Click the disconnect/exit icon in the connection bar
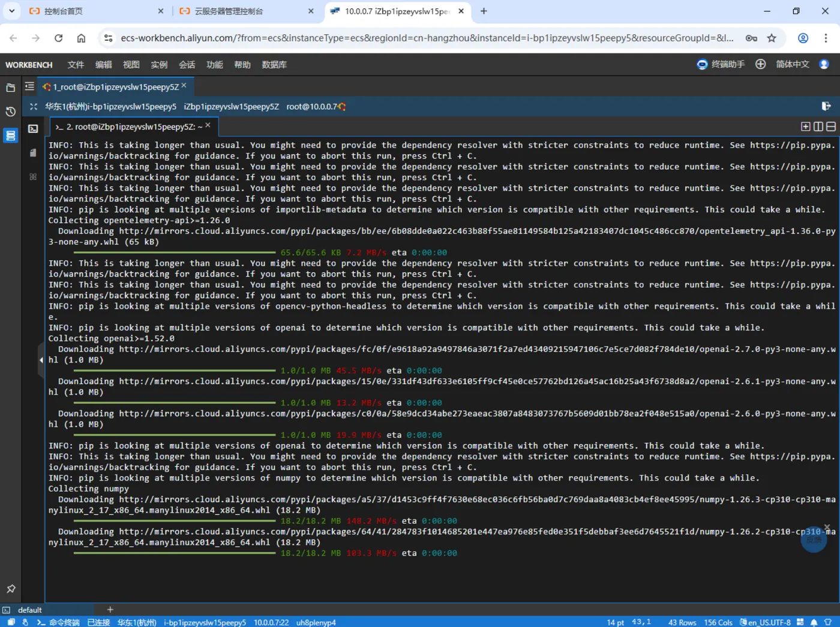The height and width of the screenshot is (627, 840). [x=826, y=106]
